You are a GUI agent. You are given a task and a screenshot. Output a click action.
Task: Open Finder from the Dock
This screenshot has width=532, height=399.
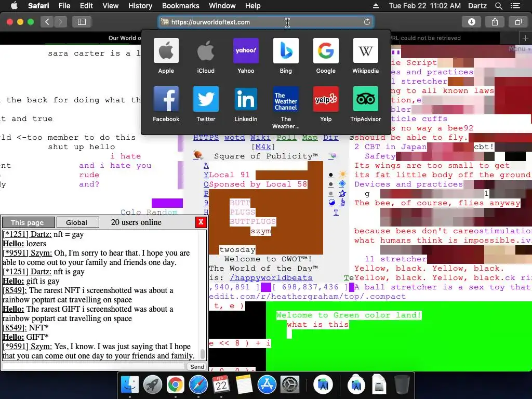click(x=130, y=385)
